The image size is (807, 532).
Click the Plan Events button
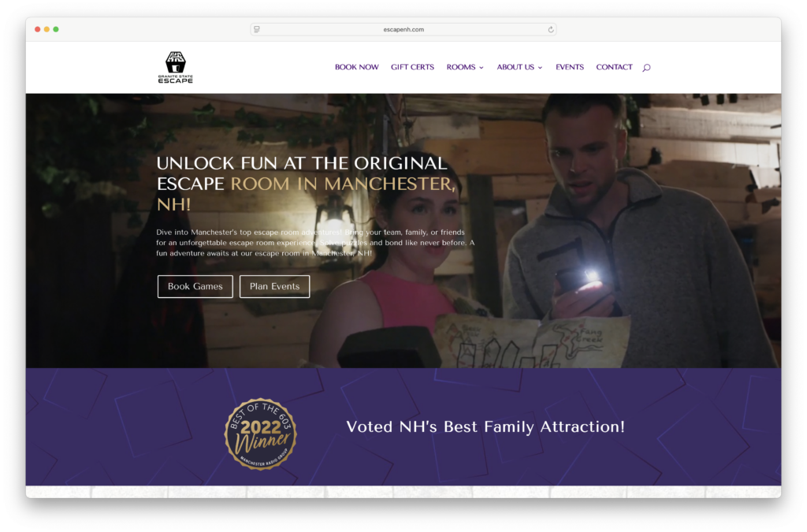click(x=274, y=287)
